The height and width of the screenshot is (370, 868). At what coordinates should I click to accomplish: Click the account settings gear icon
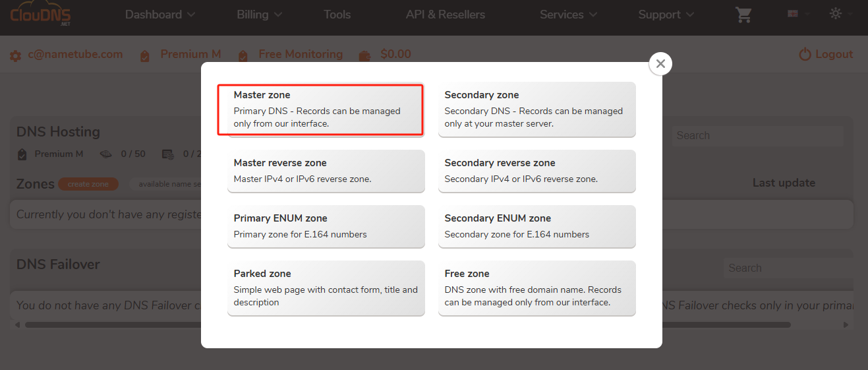pos(15,56)
